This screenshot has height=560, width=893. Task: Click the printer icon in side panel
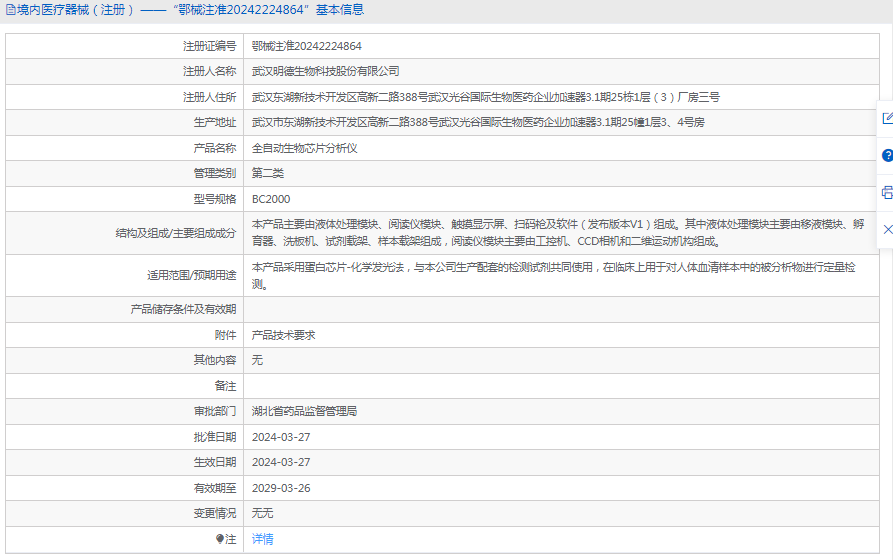[887, 193]
